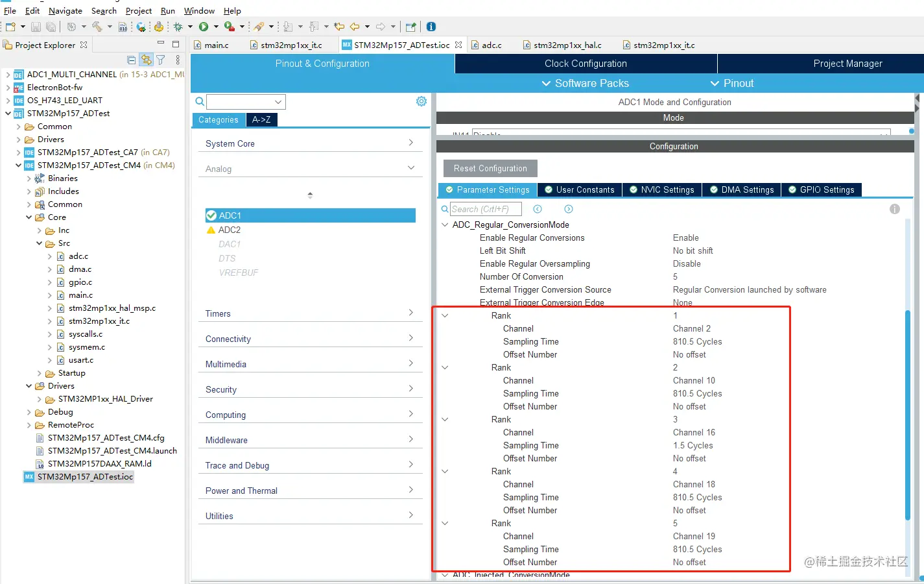Collapse the Src folder node
Image resolution: width=924 pixels, height=584 pixels.
pos(39,243)
